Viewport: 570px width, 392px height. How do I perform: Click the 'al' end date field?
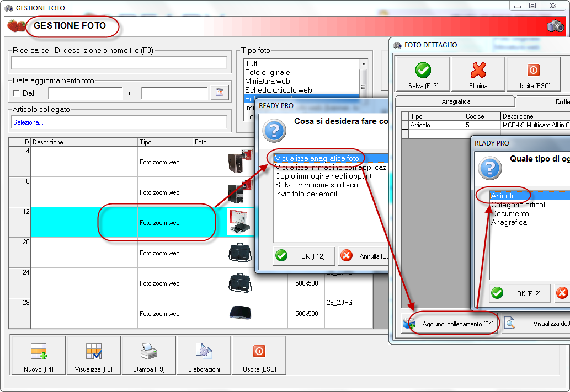pyautogui.click(x=174, y=93)
